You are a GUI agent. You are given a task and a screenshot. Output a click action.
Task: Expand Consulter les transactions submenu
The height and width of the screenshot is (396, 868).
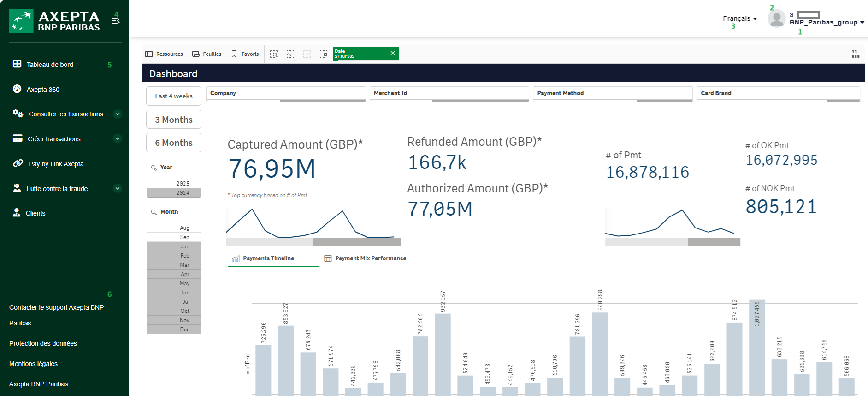tap(118, 114)
